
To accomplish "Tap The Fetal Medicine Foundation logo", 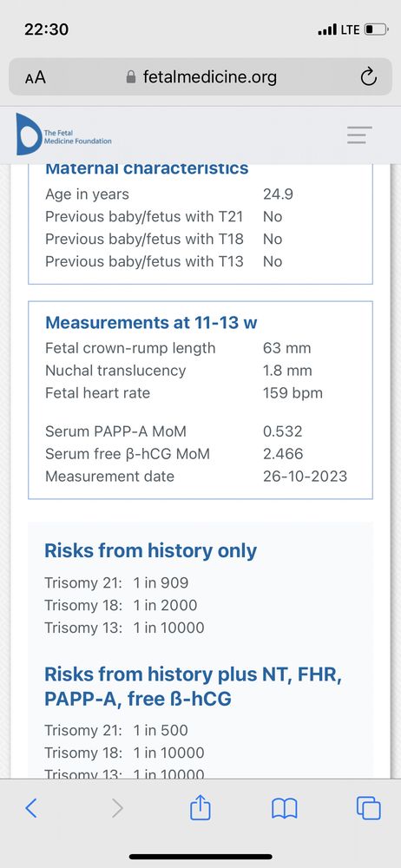I will (64, 135).
